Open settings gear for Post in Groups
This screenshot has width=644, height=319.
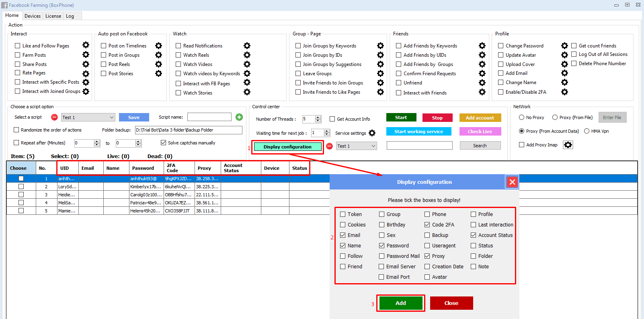tap(159, 55)
